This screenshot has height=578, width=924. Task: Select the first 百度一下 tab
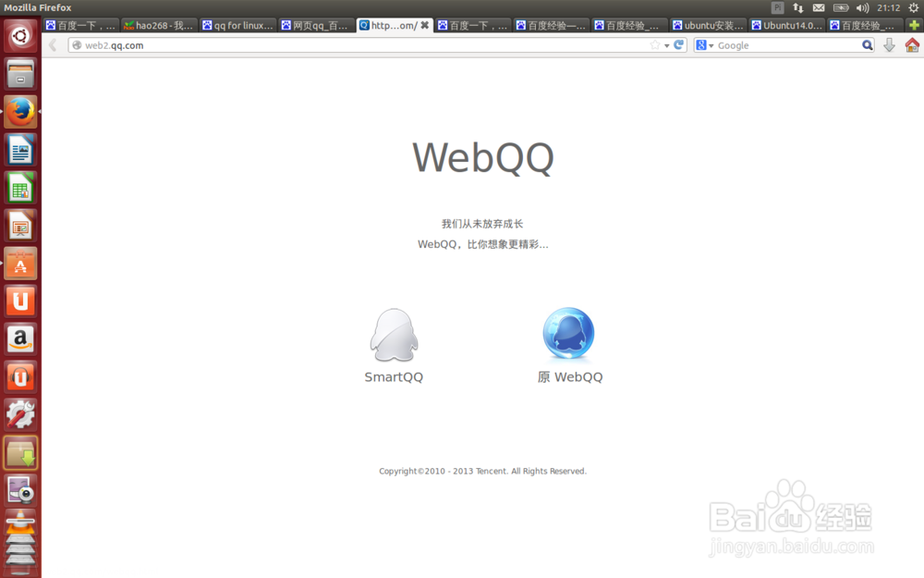coord(80,25)
